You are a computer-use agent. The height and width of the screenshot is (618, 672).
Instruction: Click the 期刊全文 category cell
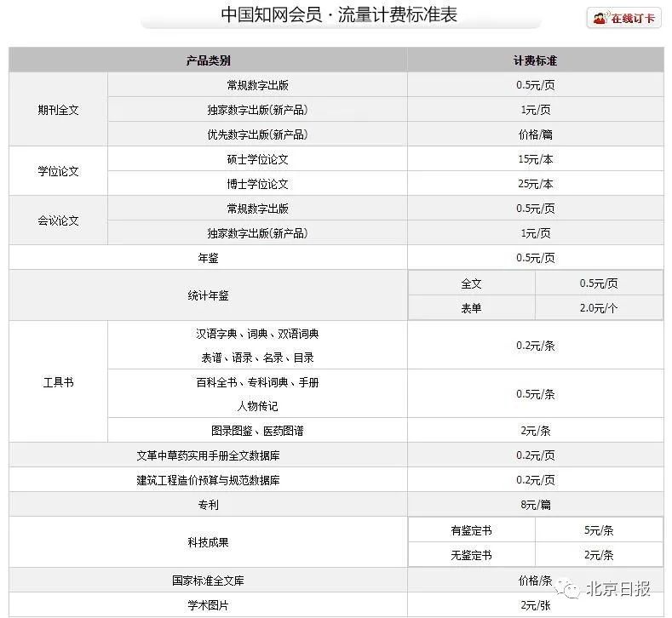58,110
